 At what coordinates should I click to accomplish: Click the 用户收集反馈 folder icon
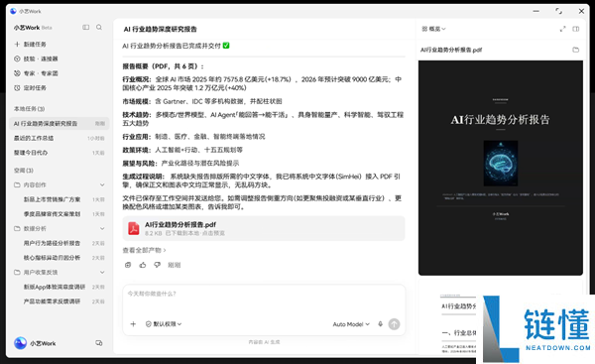(x=17, y=272)
